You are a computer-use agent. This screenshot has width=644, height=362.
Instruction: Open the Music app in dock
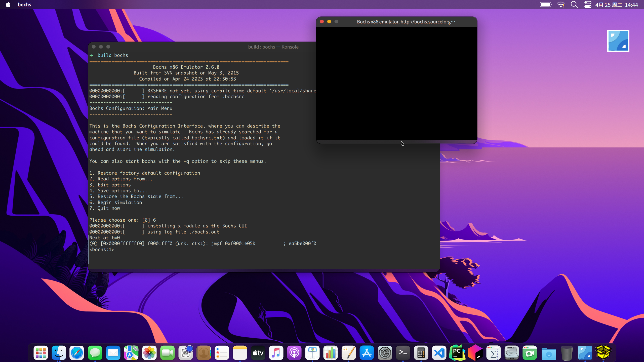coord(276,353)
